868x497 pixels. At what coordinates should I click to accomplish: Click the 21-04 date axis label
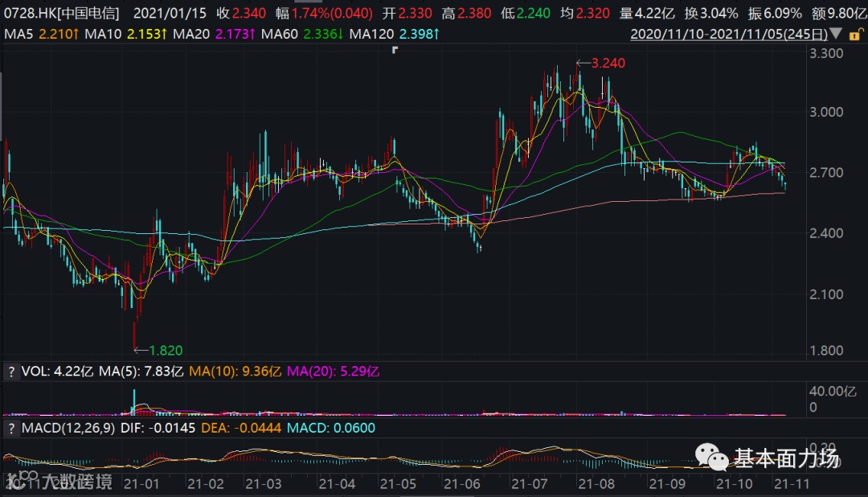[337, 483]
